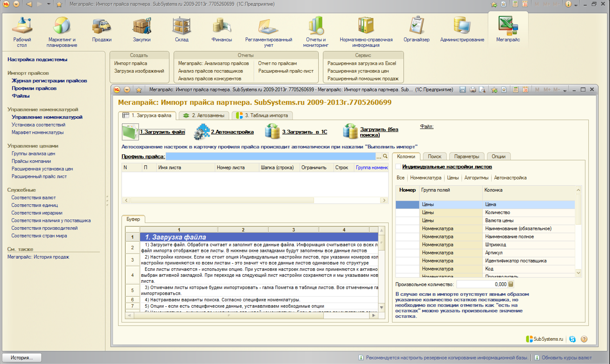This screenshot has width=610, height=364.
Task: Open the inner window main menu dropdown arrow
Action: click(x=127, y=90)
